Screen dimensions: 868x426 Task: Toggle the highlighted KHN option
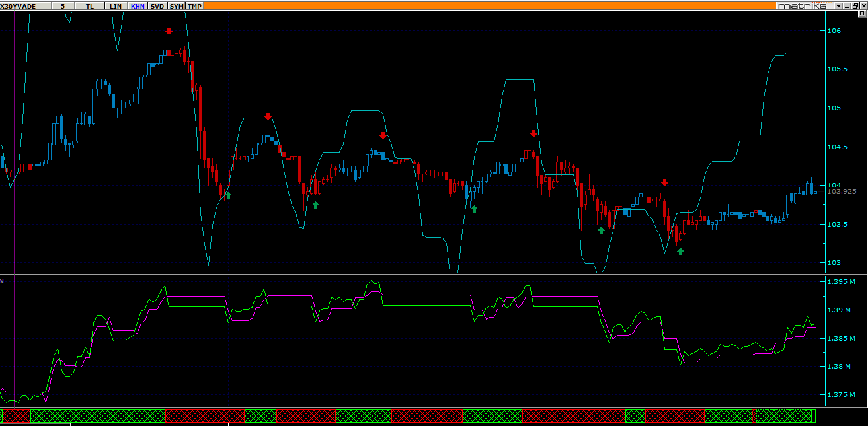(138, 5)
